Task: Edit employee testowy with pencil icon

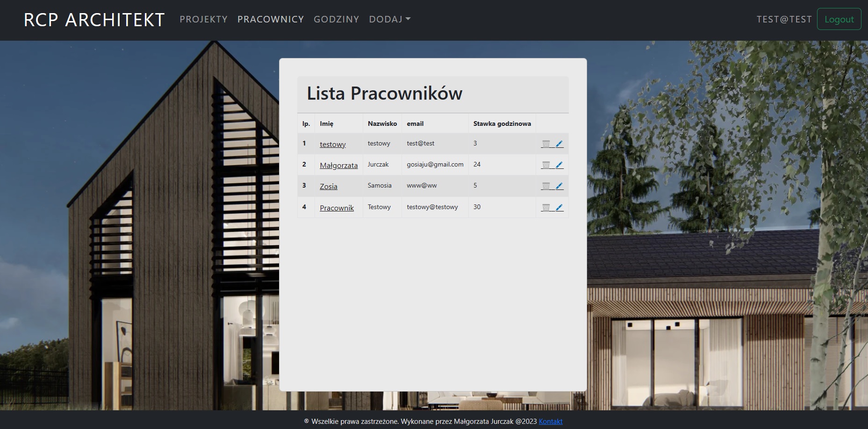Action: (x=559, y=144)
